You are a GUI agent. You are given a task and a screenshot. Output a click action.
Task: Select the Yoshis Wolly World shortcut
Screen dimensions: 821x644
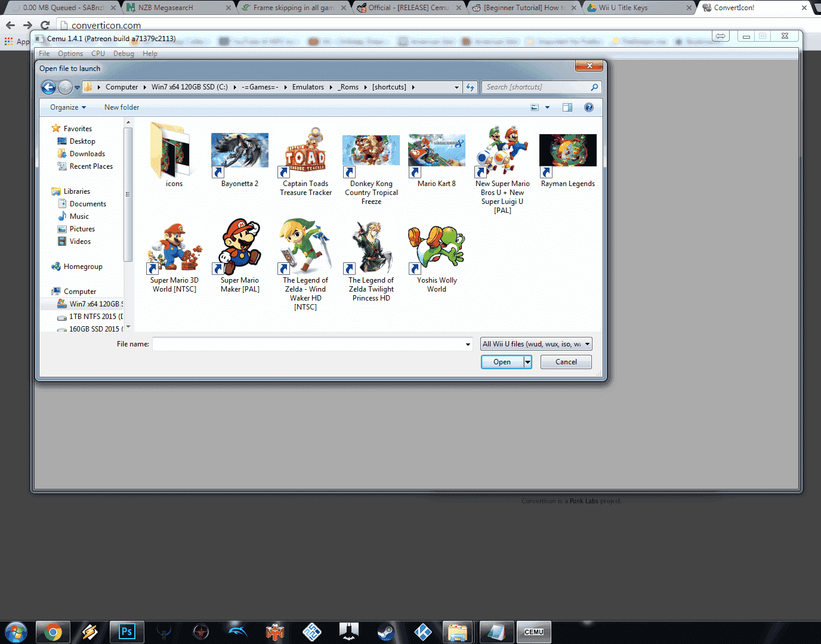(x=437, y=259)
